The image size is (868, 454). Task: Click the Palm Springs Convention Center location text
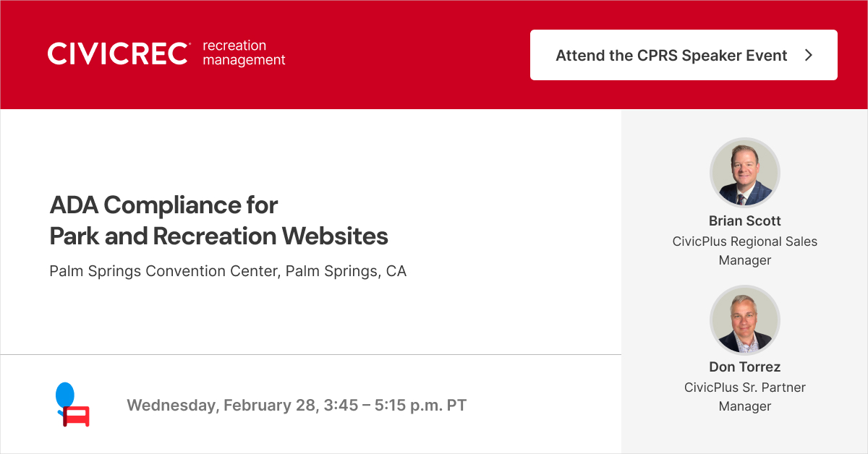228,272
